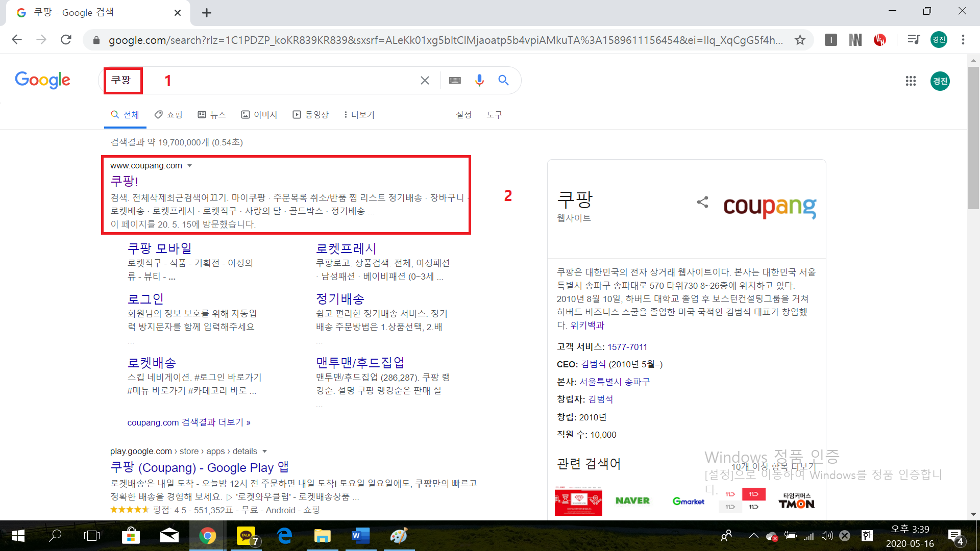Open Chrome media control icon
Viewport: 980px width, 551px height.
pos(913,40)
